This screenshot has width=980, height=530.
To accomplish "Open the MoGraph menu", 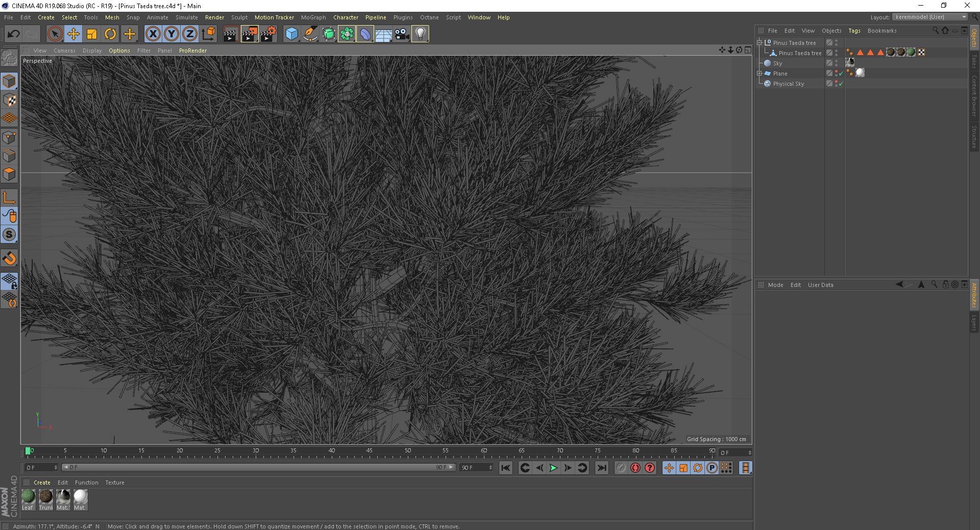I will coord(313,17).
